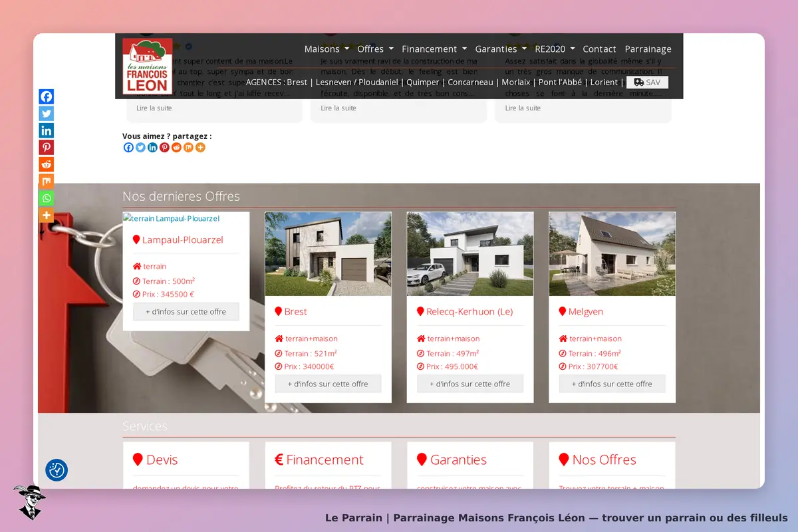Viewport: 798px width, 532px height.
Task: Click 'Prix : 340000€' on Brest card
Action: [309, 366]
